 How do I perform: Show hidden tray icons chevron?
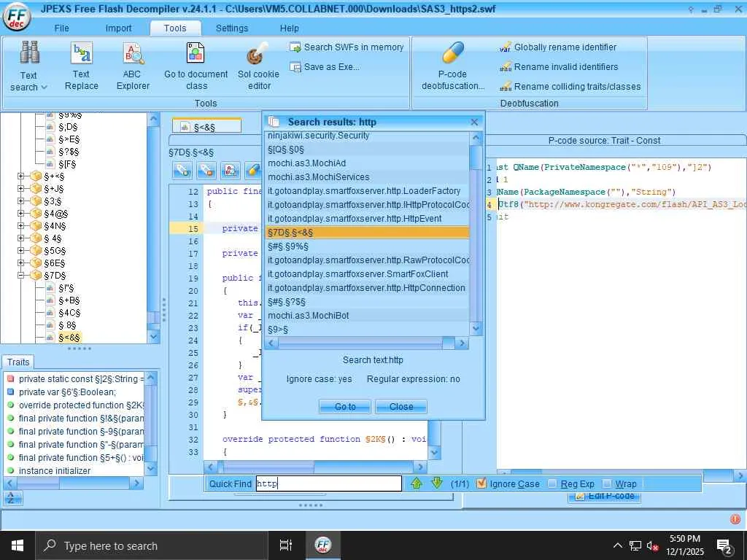pos(617,545)
